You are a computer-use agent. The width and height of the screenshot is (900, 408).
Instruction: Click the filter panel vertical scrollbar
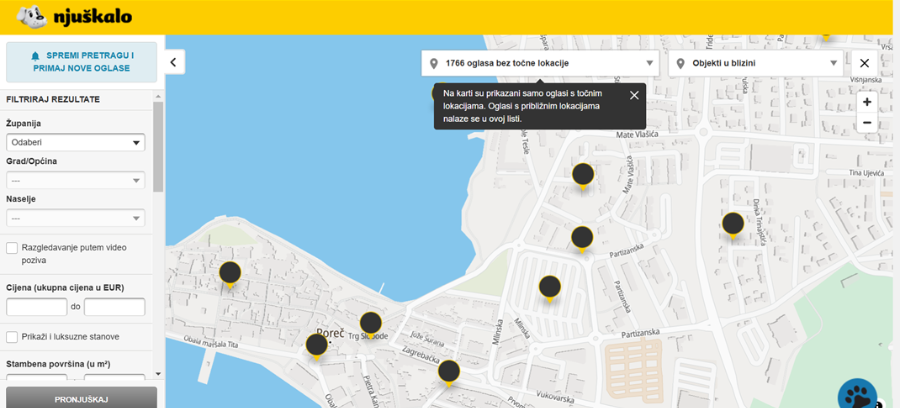pos(158,150)
